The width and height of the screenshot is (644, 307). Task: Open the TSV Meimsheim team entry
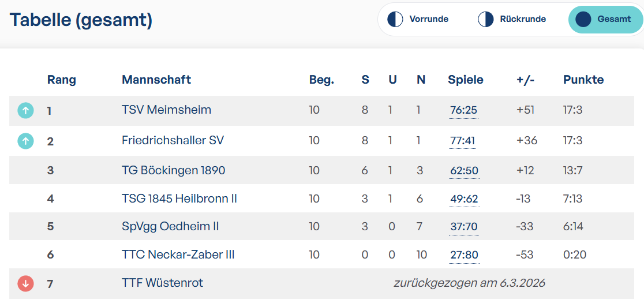[x=166, y=110]
